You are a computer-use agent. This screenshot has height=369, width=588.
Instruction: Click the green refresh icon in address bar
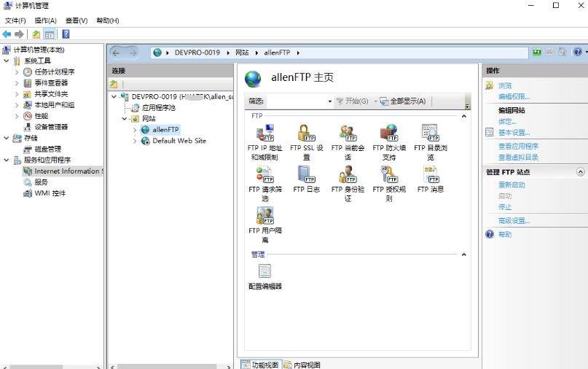click(x=537, y=52)
